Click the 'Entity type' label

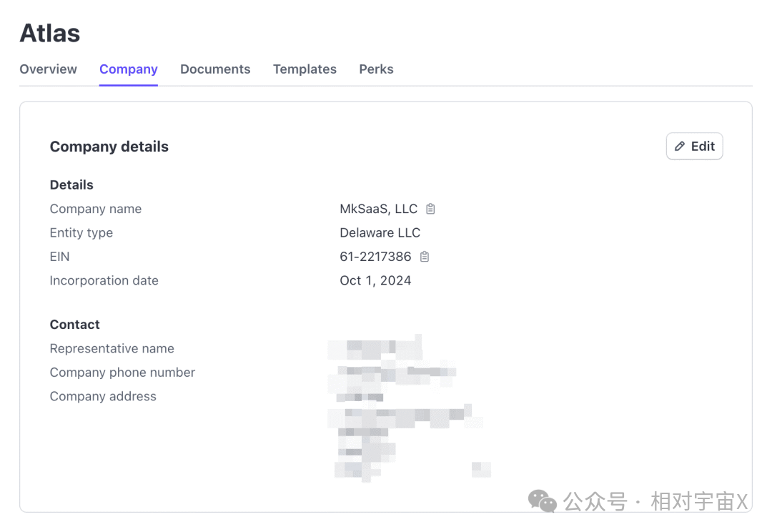[81, 232]
